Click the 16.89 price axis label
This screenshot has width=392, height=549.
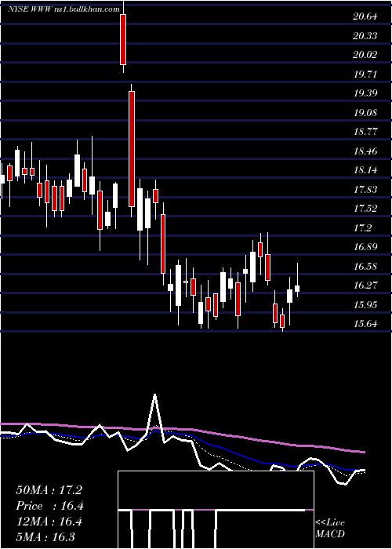(365, 247)
